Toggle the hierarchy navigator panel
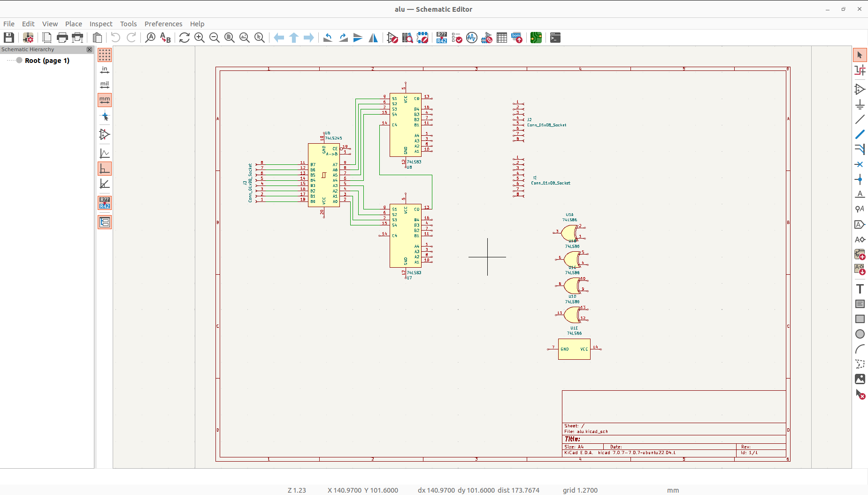The width and height of the screenshot is (868, 495). 105,222
